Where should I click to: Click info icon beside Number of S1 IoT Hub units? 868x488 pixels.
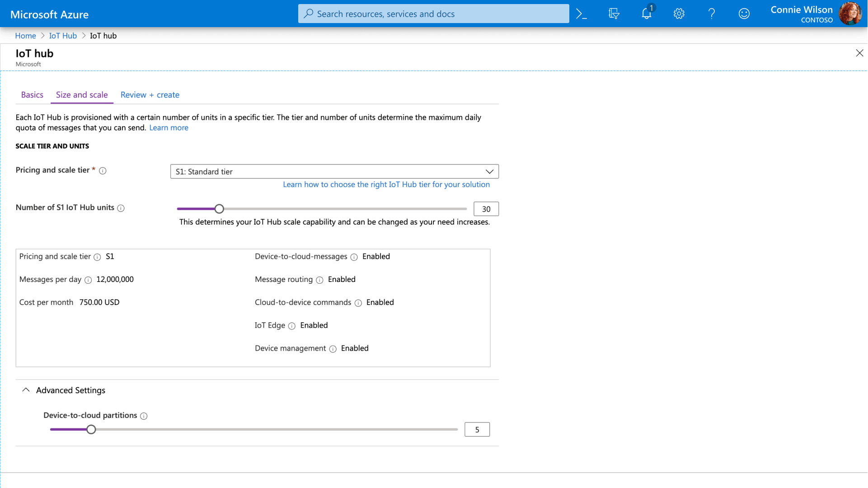(x=121, y=208)
